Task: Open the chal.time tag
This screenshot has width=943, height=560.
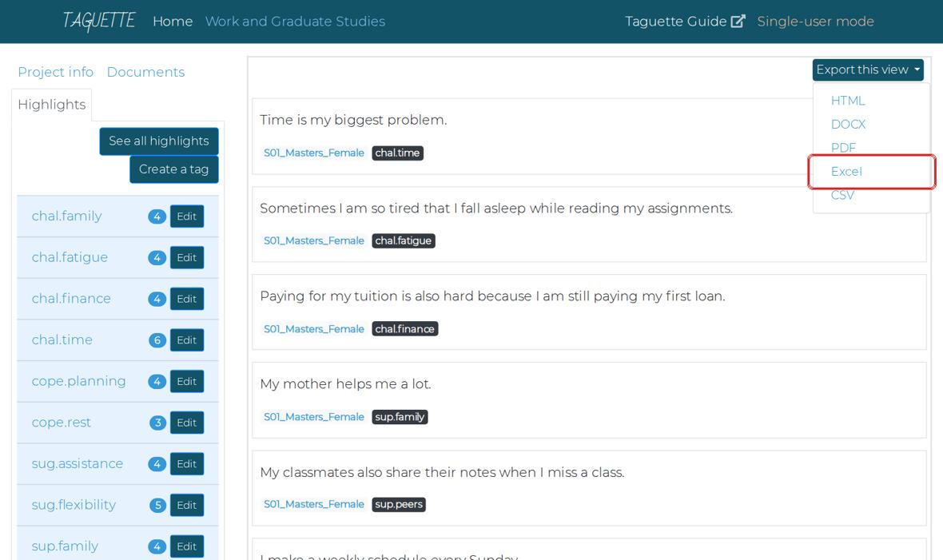Action: [x=62, y=340]
